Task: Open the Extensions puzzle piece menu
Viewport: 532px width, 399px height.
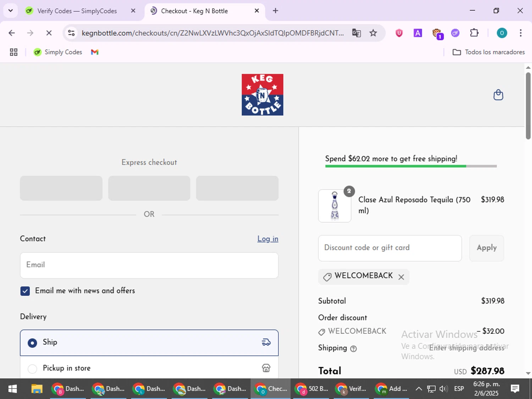Action: tap(474, 33)
